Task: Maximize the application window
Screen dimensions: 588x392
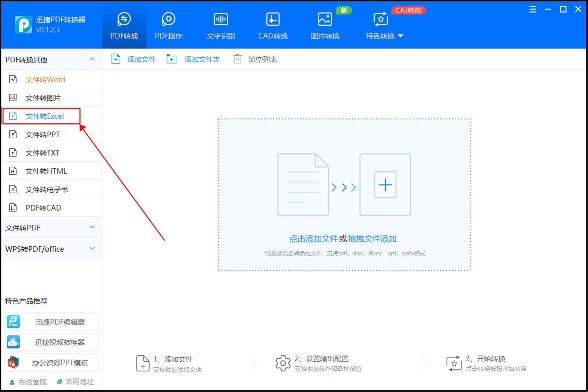Action: (x=563, y=10)
